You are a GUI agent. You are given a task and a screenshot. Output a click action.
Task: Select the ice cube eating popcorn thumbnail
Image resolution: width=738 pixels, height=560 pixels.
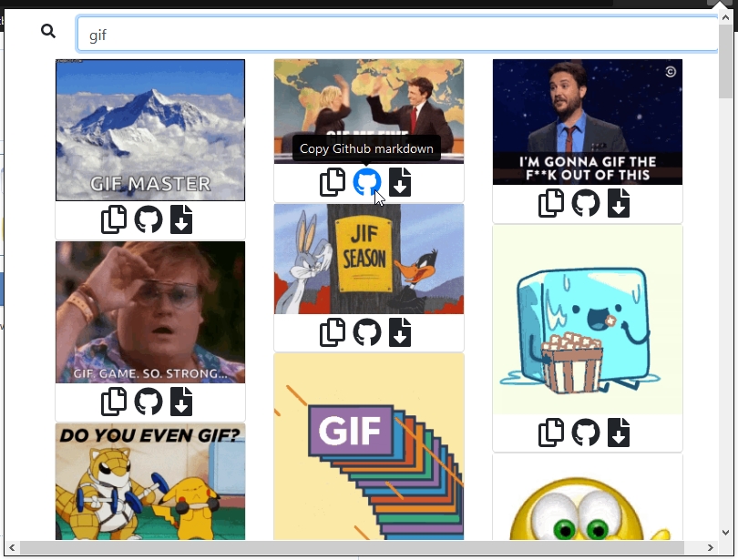(588, 320)
